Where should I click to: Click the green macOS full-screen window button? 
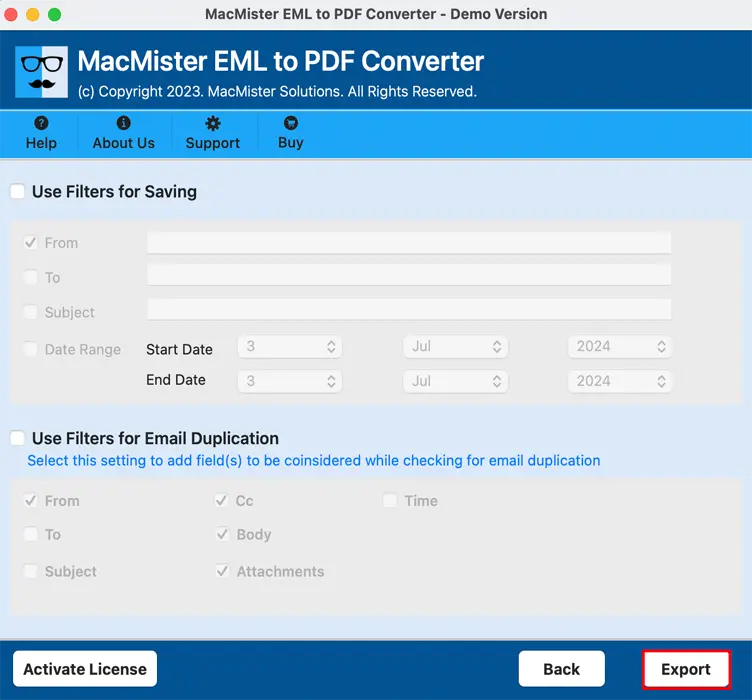[54, 15]
